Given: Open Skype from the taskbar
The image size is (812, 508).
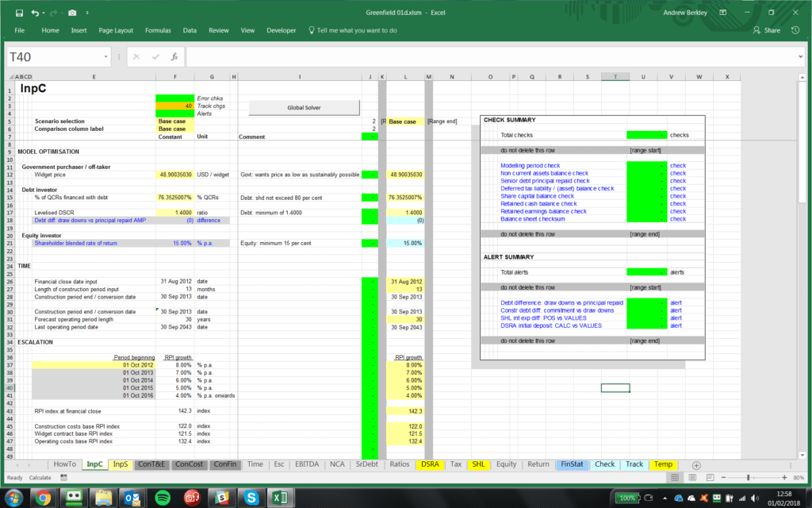Looking at the screenshot, I should click(251, 498).
